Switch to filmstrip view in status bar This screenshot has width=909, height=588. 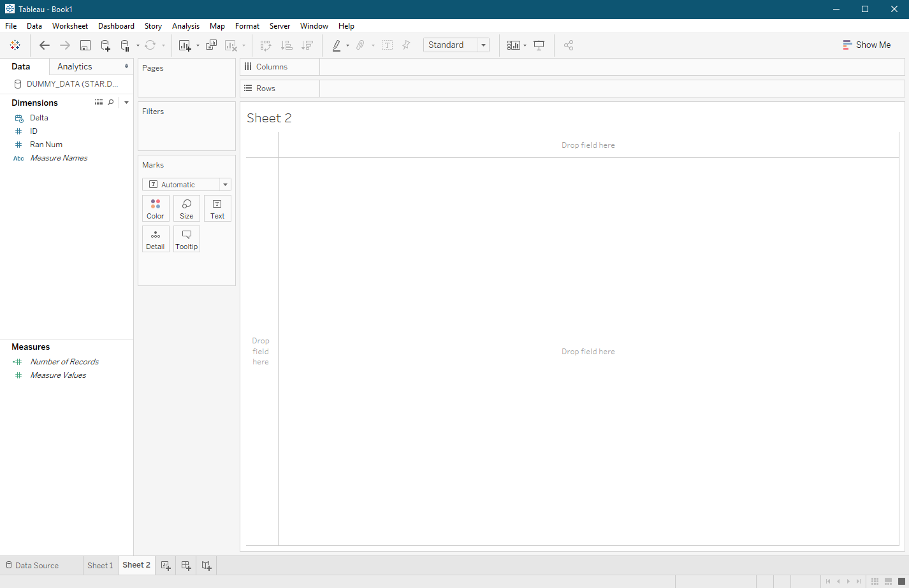coord(888,581)
